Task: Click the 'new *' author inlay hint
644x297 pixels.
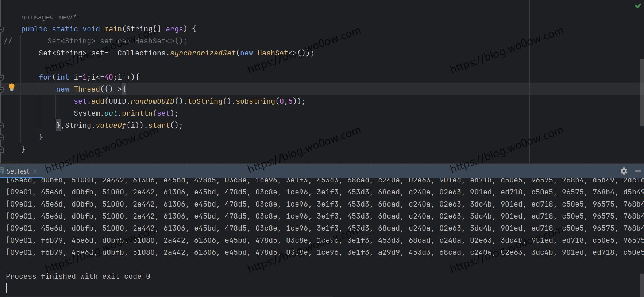Action: pyautogui.click(x=68, y=17)
